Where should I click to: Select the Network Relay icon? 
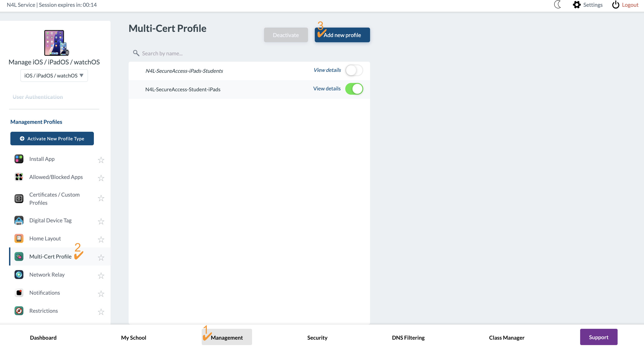19,274
